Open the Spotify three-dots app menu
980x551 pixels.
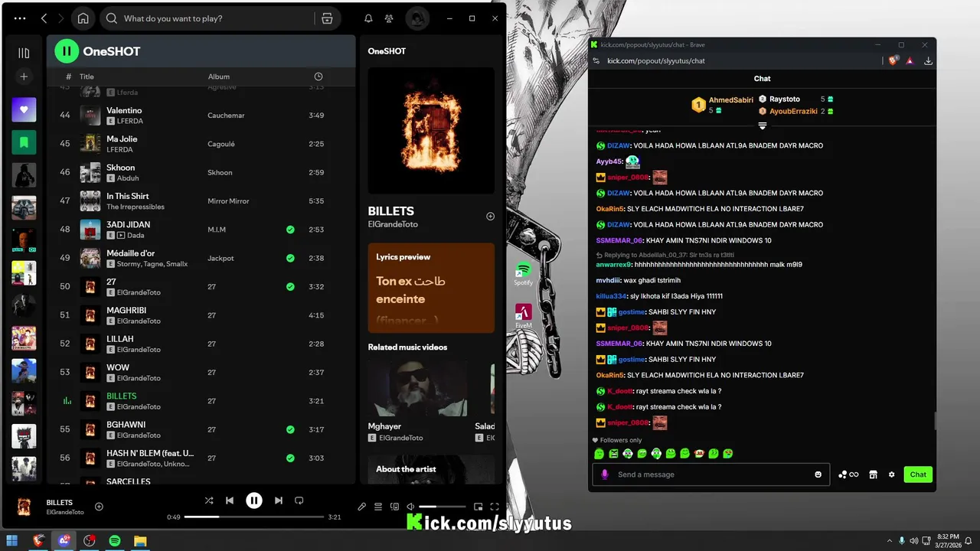pyautogui.click(x=20, y=18)
